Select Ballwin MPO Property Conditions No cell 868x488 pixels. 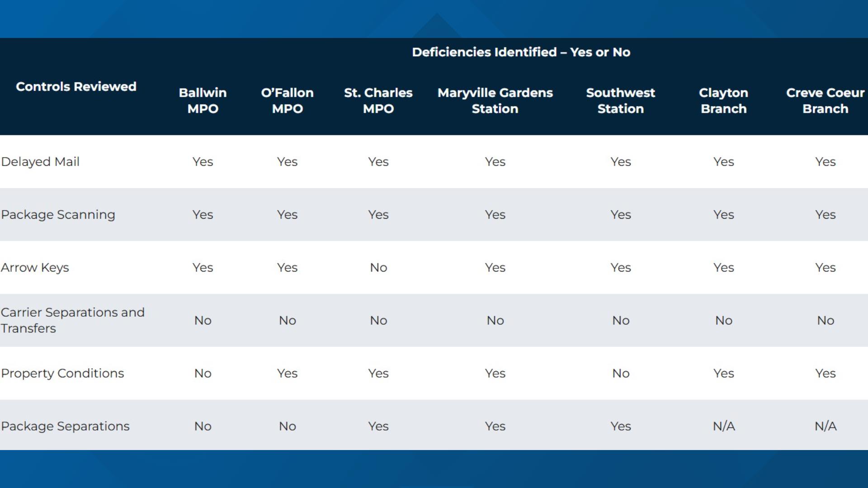click(203, 373)
